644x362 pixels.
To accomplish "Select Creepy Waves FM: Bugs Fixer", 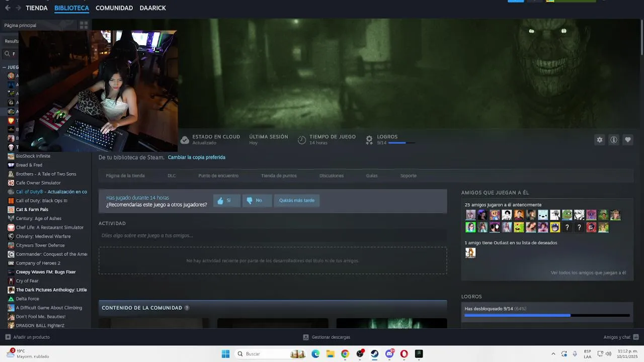I will [x=46, y=272].
